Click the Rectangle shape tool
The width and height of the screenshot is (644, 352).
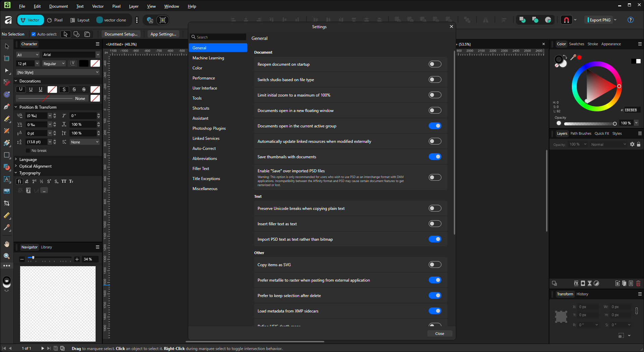7,155
